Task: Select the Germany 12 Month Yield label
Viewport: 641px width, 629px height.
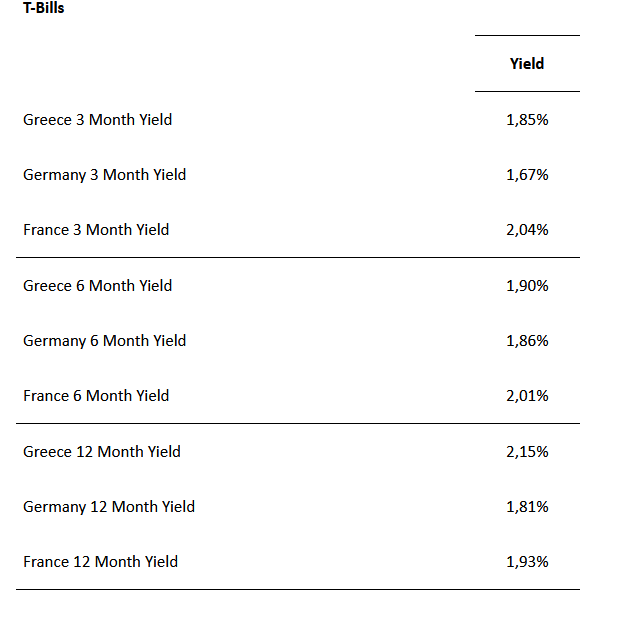Action: tap(109, 507)
